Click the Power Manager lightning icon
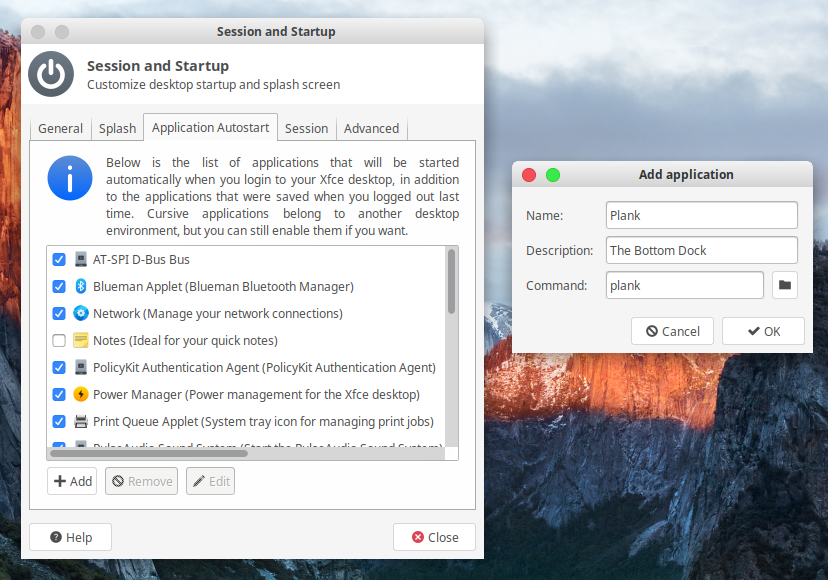The width and height of the screenshot is (828, 580). click(80, 394)
